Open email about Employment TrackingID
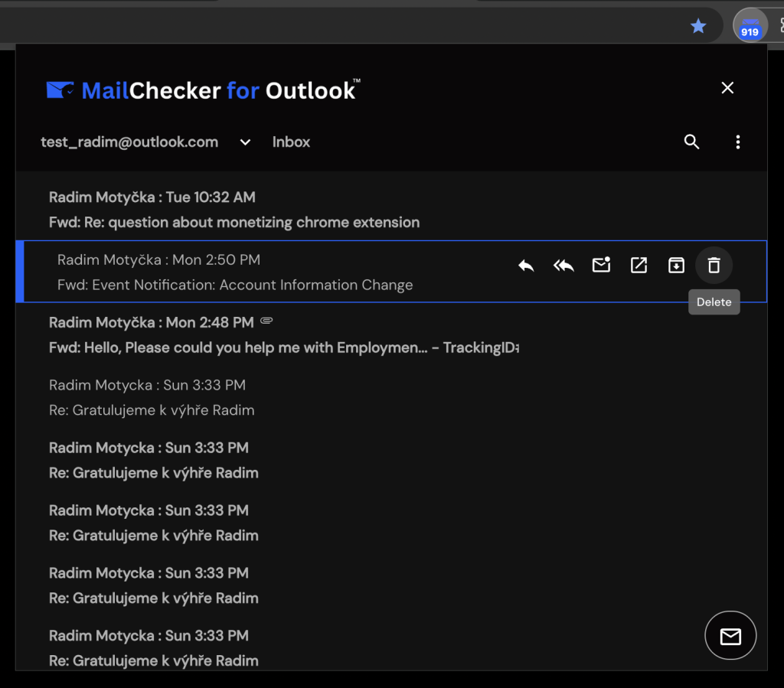Viewport: 784px width, 688px height. [x=391, y=334]
